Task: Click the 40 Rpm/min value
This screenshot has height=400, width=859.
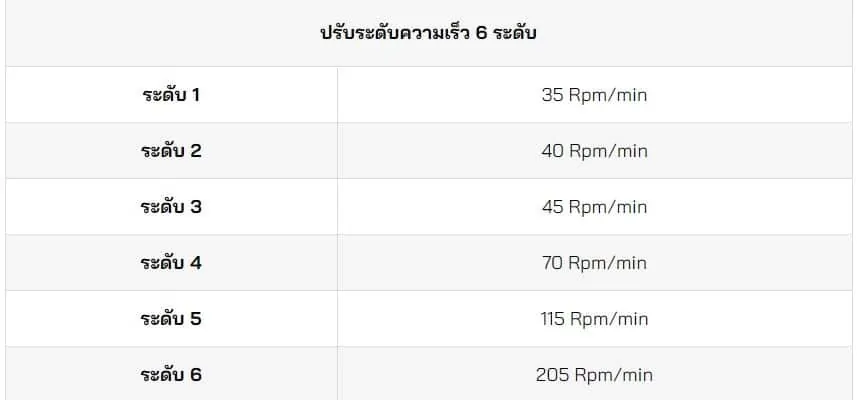Action: coord(594,151)
